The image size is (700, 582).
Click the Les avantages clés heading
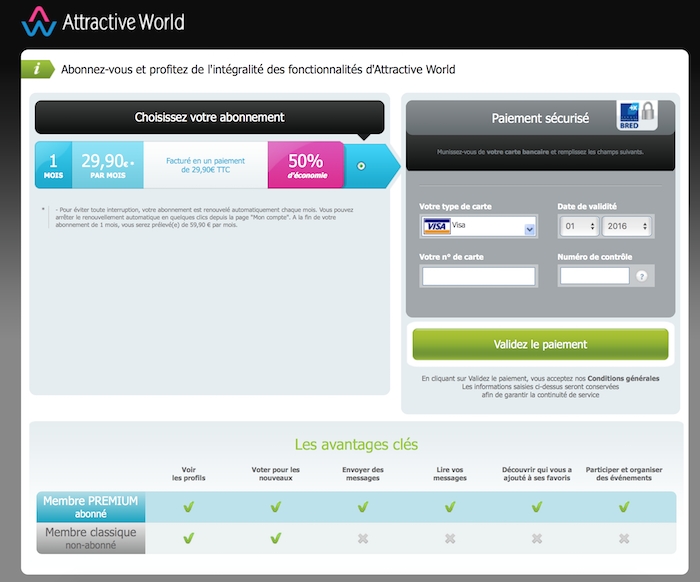(x=356, y=445)
